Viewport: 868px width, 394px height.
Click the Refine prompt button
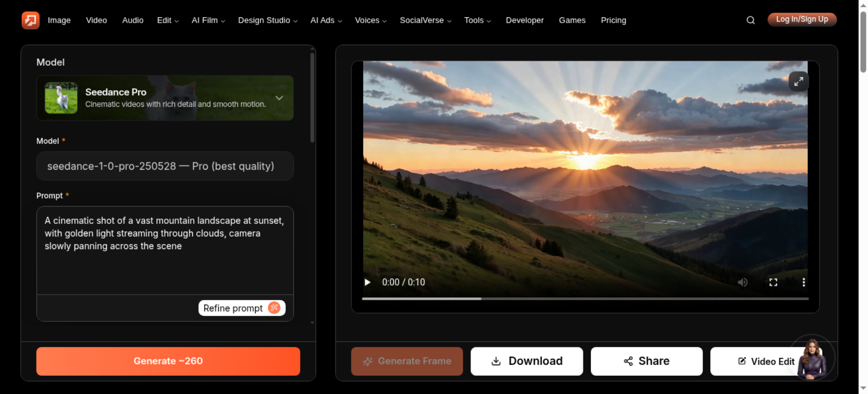pos(242,308)
